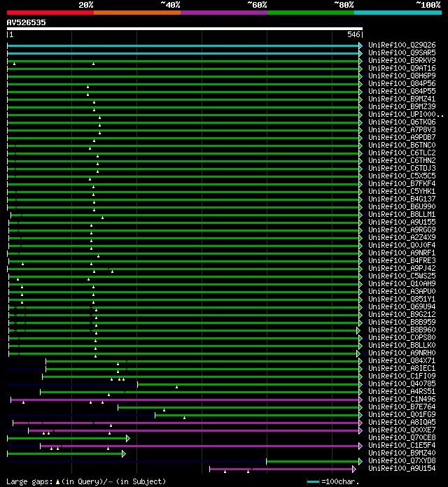This screenshot has height=487, width=448.
Task: Click the green arrowhead of Q70CE8 alignment
Action: (x=128, y=438)
